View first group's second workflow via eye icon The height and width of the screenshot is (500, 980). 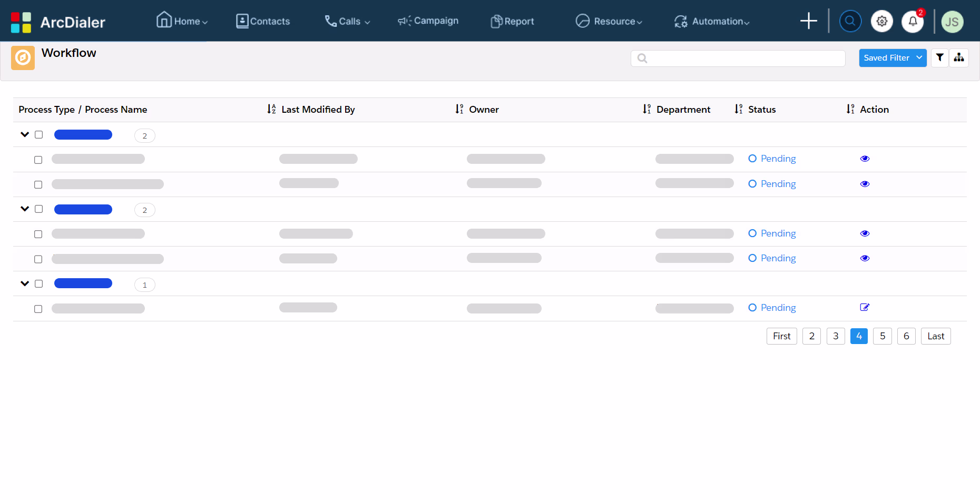865,184
